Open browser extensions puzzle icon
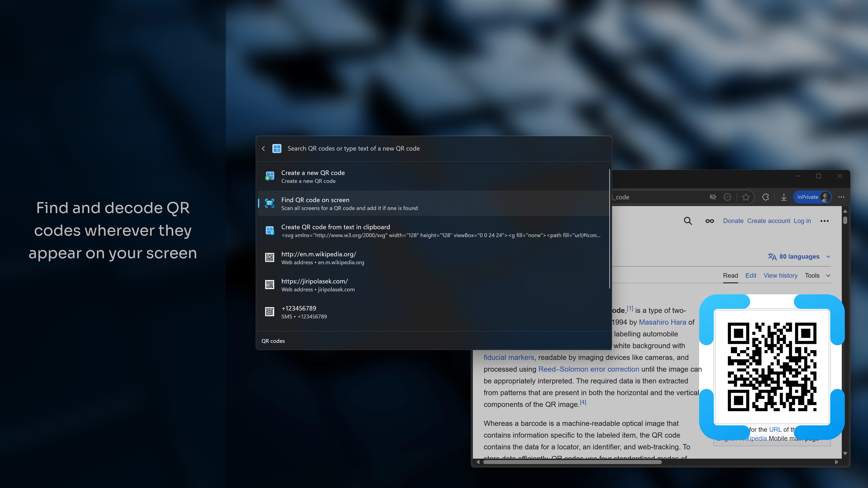The width and height of the screenshot is (868, 488). [766, 197]
